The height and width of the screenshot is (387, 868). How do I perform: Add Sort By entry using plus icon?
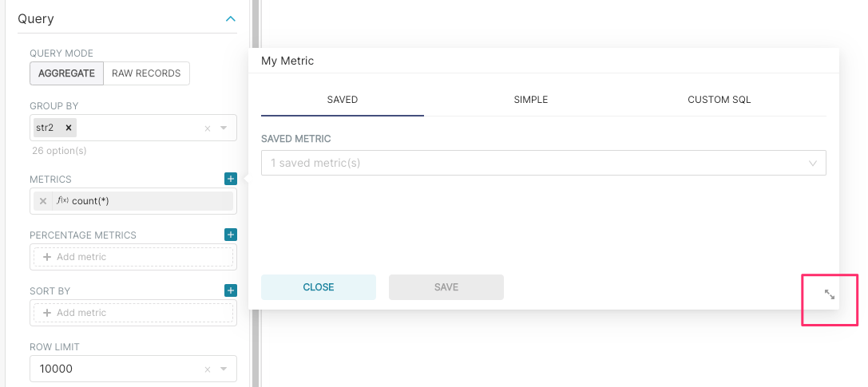click(231, 290)
